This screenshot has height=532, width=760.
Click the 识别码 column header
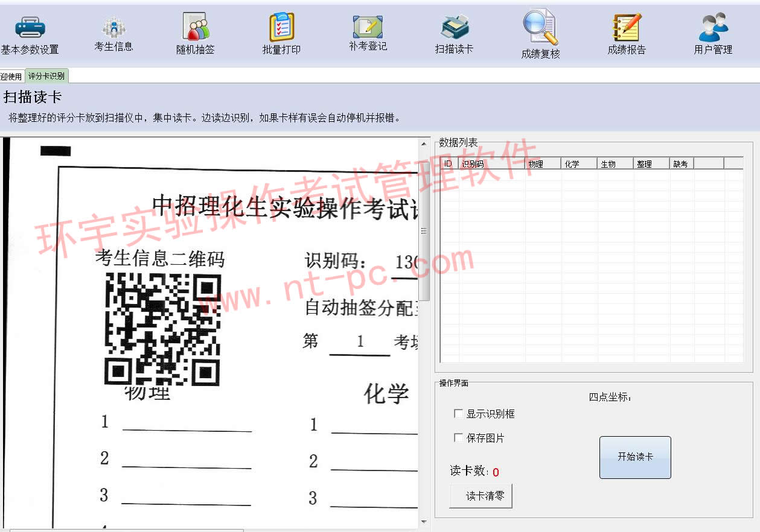pyautogui.click(x=492, y=163)
